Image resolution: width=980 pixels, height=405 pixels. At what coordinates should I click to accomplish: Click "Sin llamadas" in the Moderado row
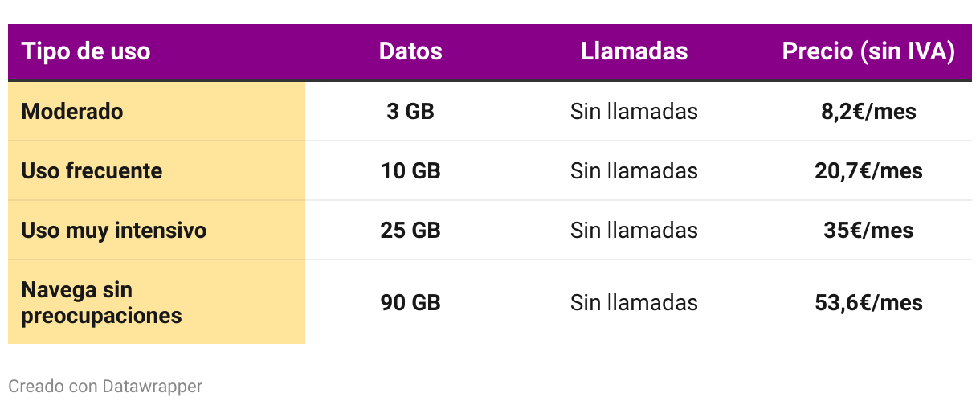coord(634,111)
